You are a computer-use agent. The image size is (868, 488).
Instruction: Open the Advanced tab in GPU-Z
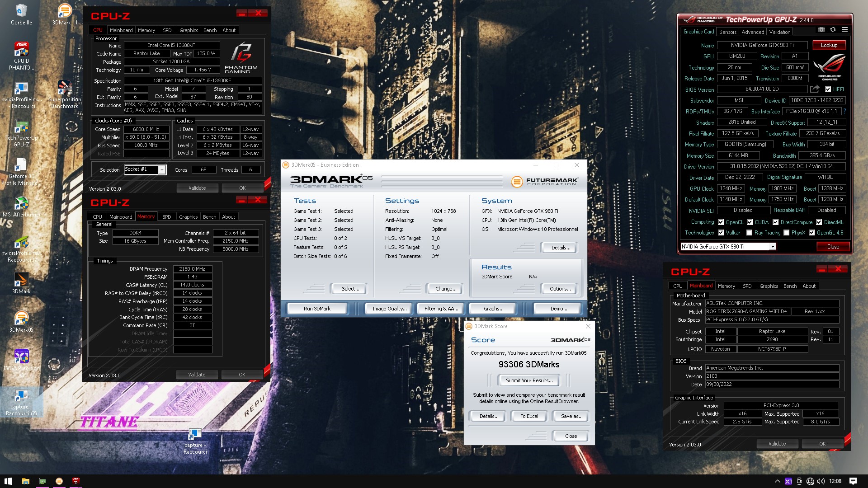point(753,32)
